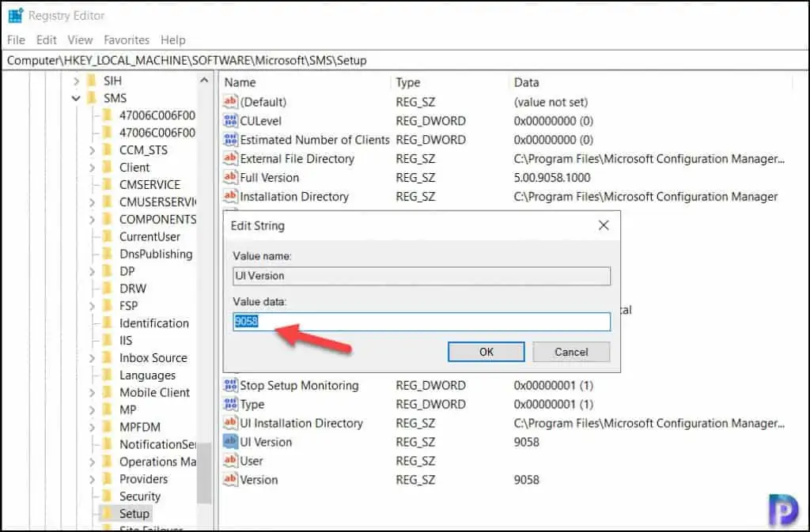Click the User string value icon

pos(230,461)
